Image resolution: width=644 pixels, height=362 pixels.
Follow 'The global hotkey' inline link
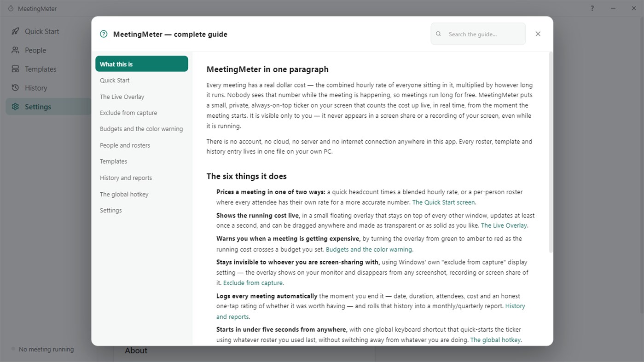pyautogui.click(x=495, y=340)
